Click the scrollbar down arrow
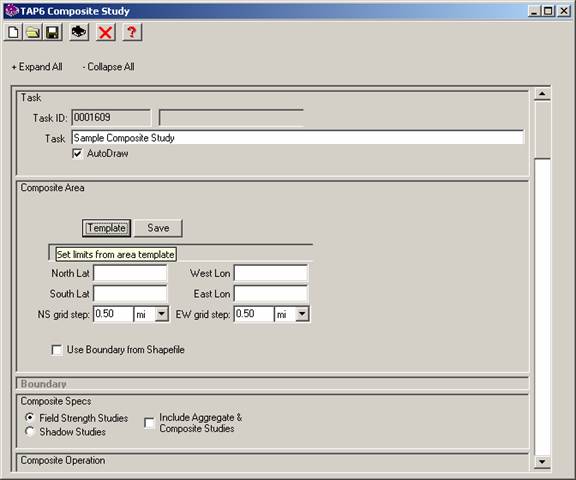This screenshot has width=576, height=480. pyautogui.click(x=542, y=462)
